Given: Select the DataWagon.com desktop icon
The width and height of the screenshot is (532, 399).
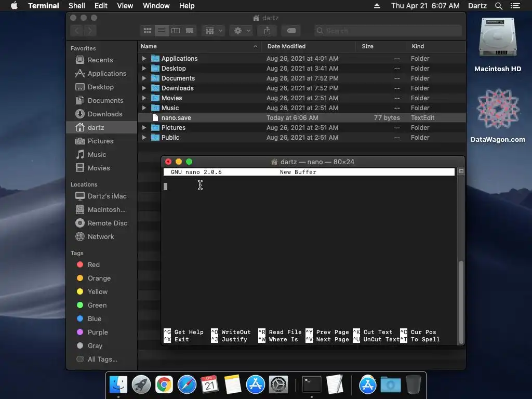Looking at the screenshot, I should (x=498, y=115).
